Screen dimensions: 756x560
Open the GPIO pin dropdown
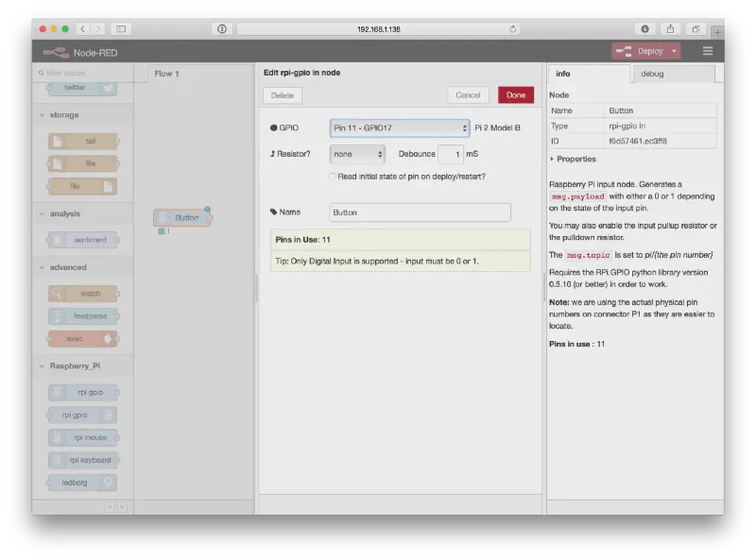click(399, 128)
